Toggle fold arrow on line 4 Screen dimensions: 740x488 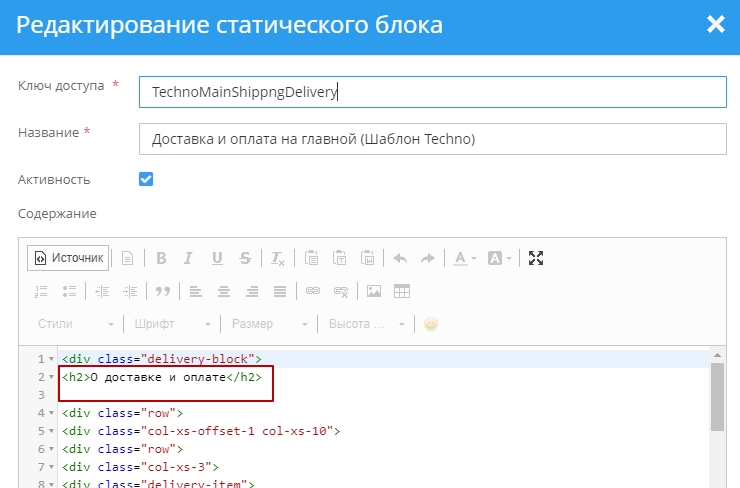tap(52, 413)
